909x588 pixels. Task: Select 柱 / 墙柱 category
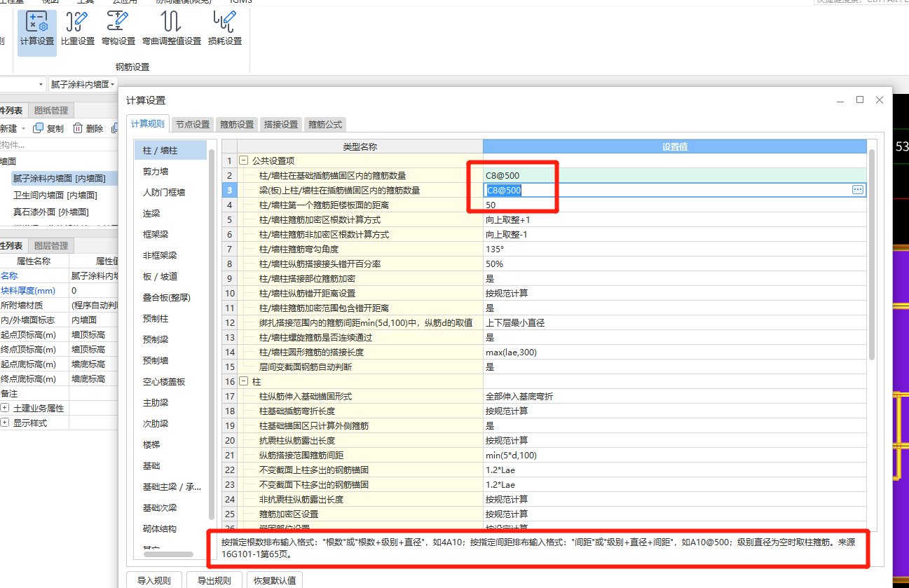[170, 150]
